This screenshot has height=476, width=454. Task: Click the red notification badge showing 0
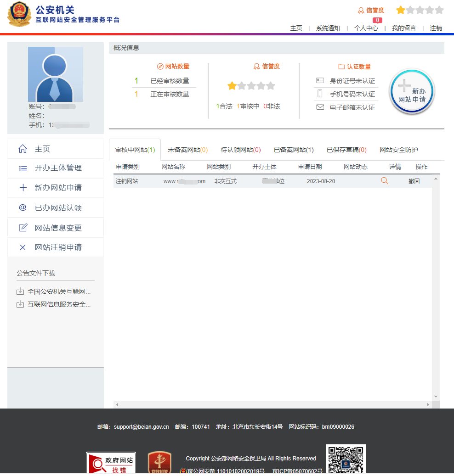point(377,20)
